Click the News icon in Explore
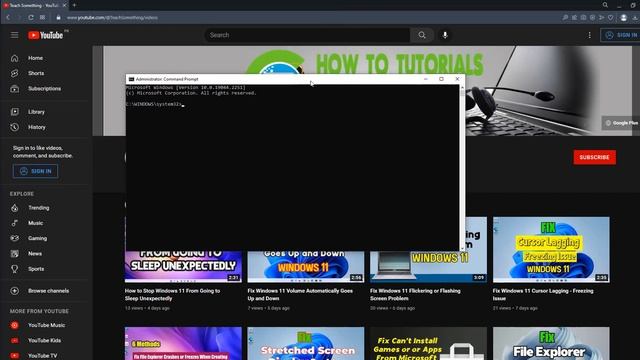This screenshot has width=640, height=360. pyautogui.click(x=15, y=253)
